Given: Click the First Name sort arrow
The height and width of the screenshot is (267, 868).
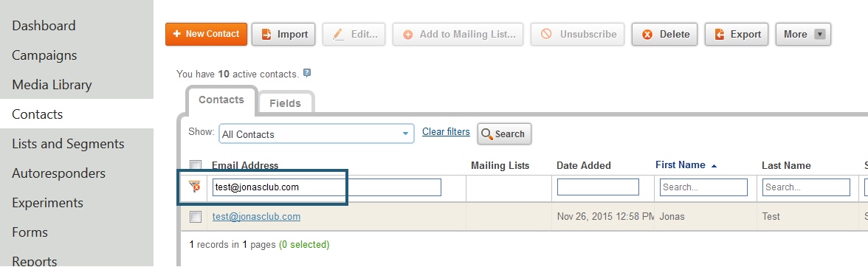Looking at the screenshot, I should [714, 165].
